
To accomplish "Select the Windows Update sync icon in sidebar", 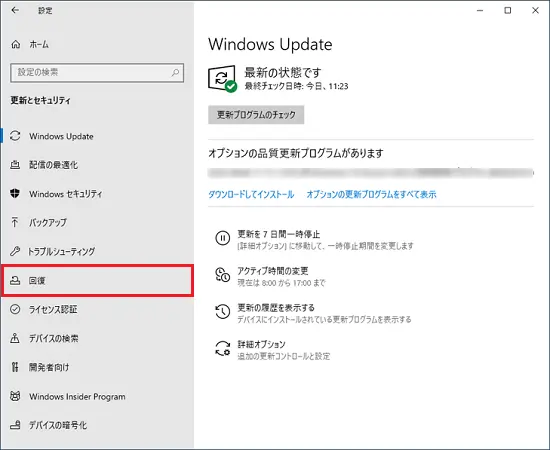I will (15, 136).
